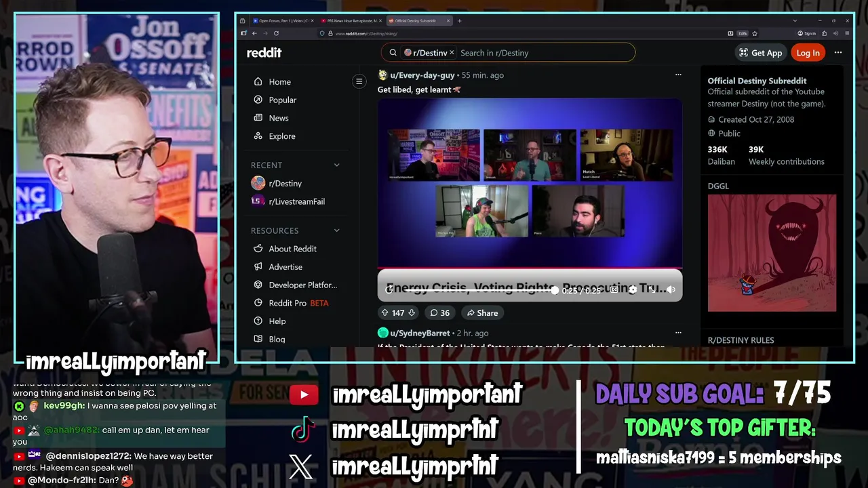Open video settings gear
Screen dimensions: 868x488
pos(633,289)
